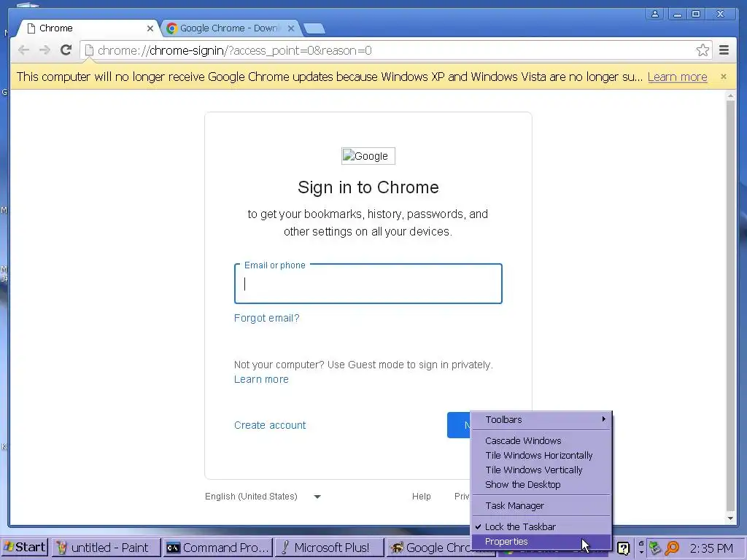Click the Email or phone field
Viewport: 747px width, 560px height.
[368, 284]
